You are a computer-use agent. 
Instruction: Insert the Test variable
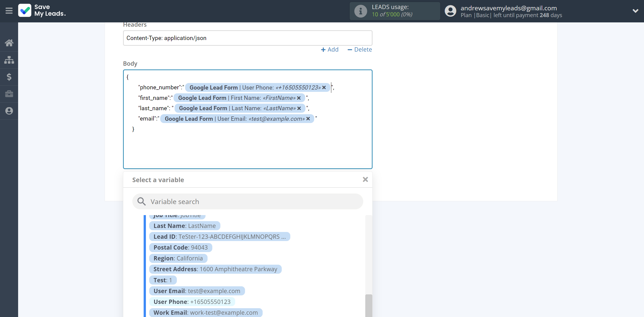point(163,280)
